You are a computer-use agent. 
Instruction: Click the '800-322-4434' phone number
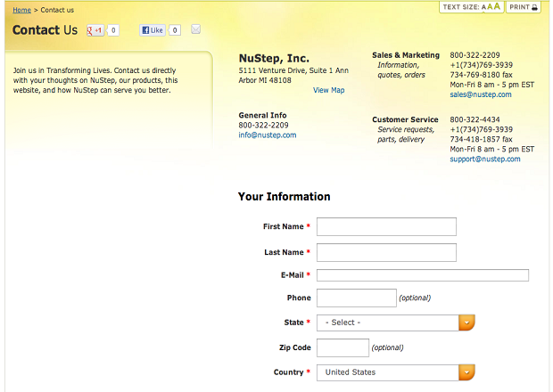click(475, 119)
